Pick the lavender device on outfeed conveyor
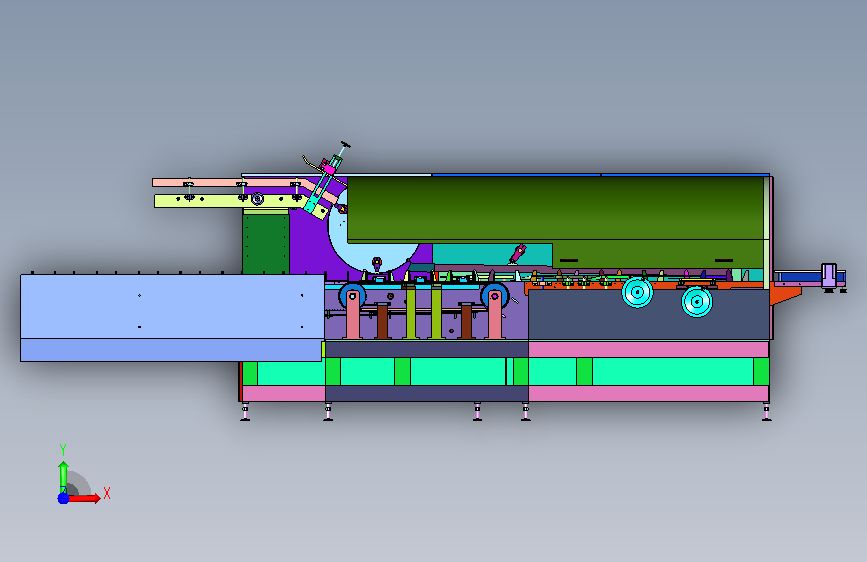 (x=828, y=275)
